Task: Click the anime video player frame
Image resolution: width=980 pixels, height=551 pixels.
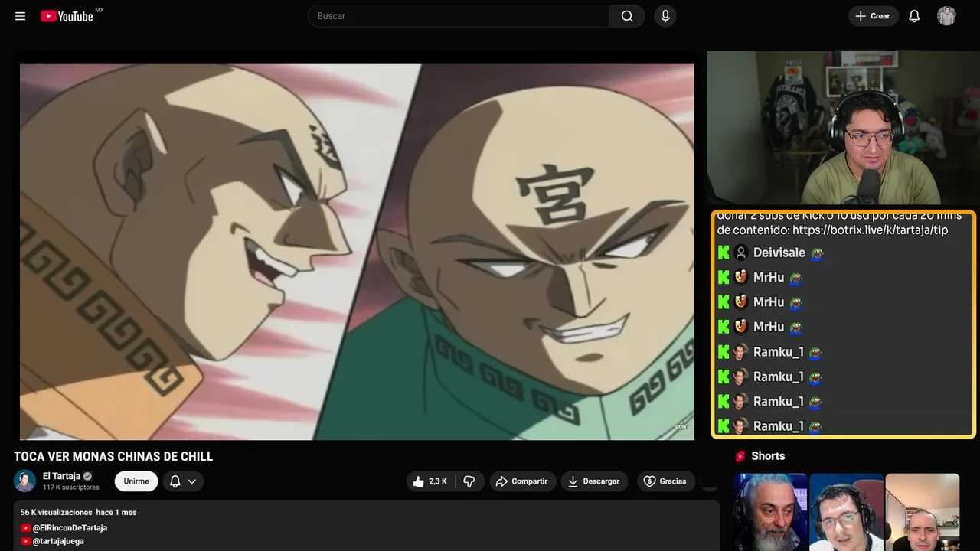Action: click(357, 252)
